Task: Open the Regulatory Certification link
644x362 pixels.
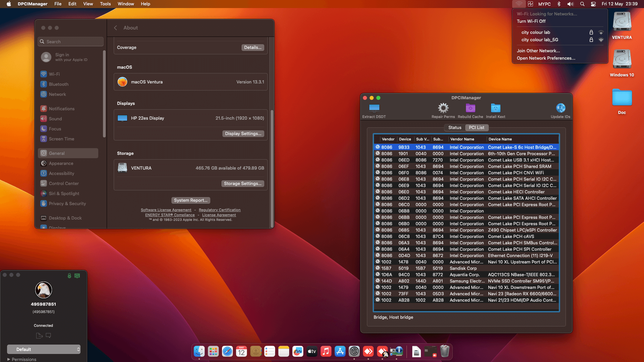Action: (220, 210)
